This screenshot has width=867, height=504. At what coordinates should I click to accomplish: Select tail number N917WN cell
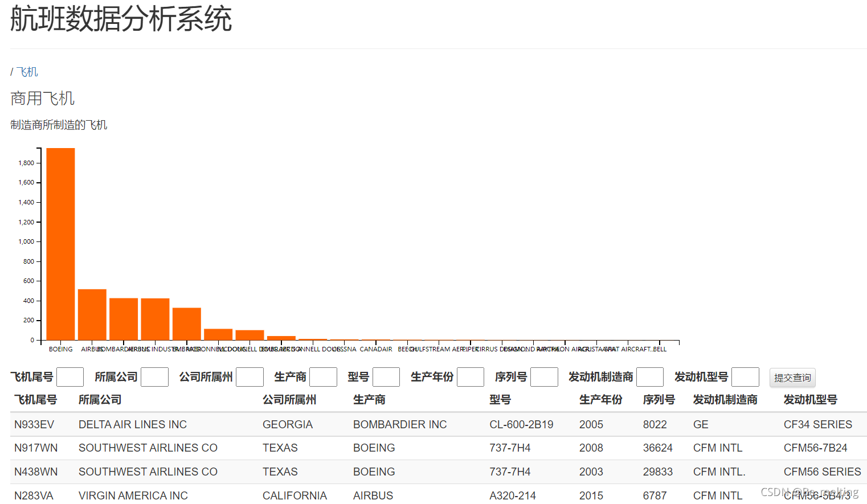(36, 448)
